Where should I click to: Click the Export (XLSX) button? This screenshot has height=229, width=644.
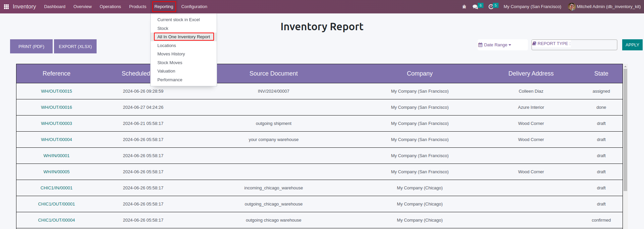75,46
